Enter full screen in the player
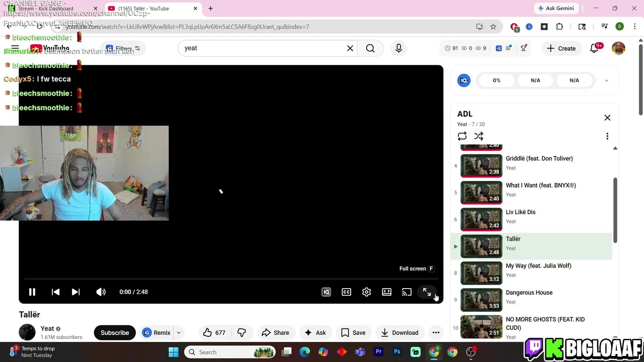Screen dimensions: 644x362 [427, 292]
